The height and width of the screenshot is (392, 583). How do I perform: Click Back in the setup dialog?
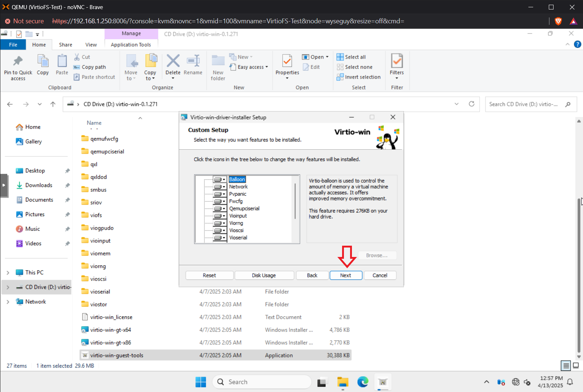[x=312, y=275]
